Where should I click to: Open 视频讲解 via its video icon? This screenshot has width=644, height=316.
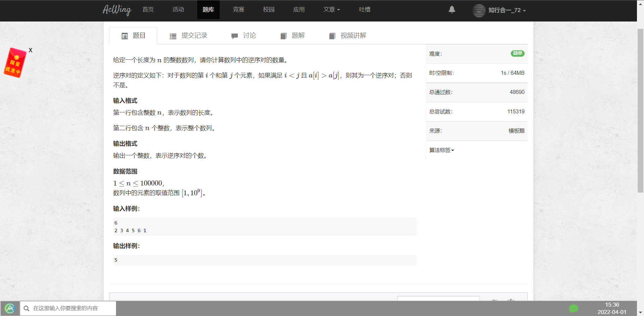(x=332, y=36)
